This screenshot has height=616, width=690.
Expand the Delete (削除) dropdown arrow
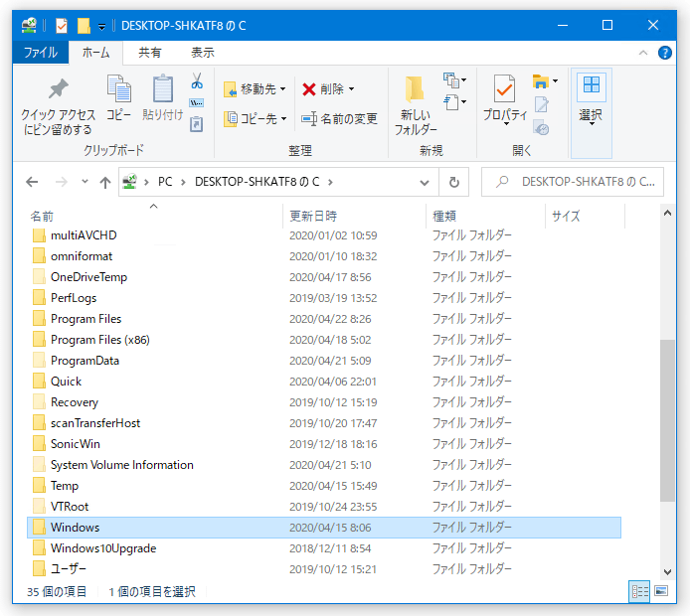click(x=352, y=89)
